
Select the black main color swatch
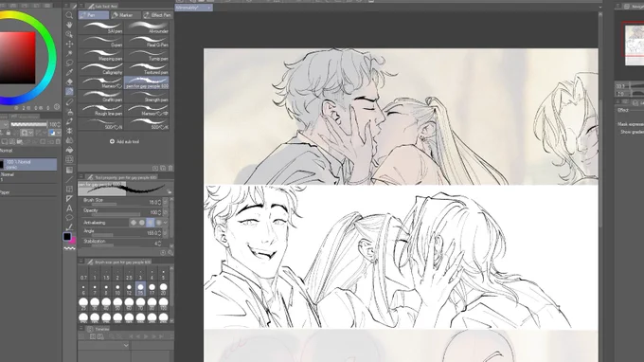pos(67,236)
